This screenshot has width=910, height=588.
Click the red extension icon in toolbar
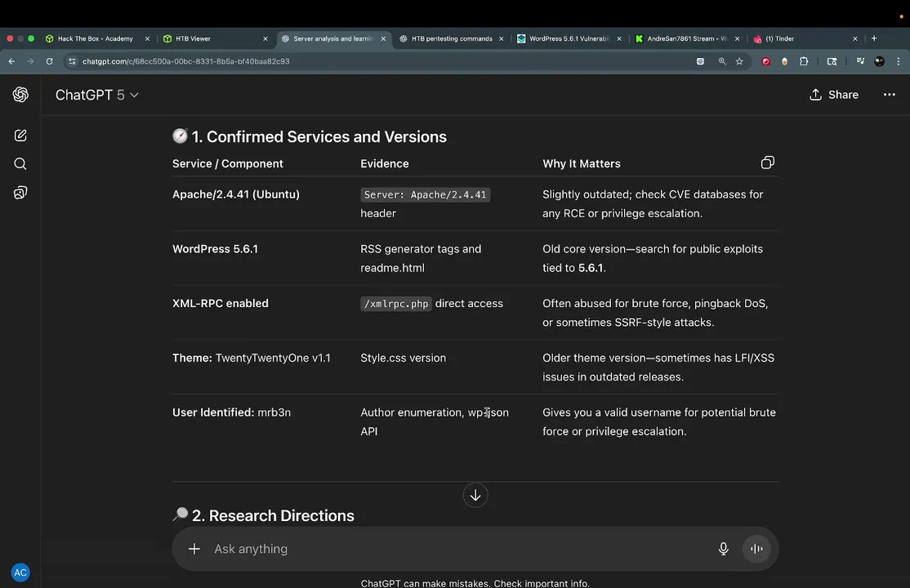coord(765,61)
